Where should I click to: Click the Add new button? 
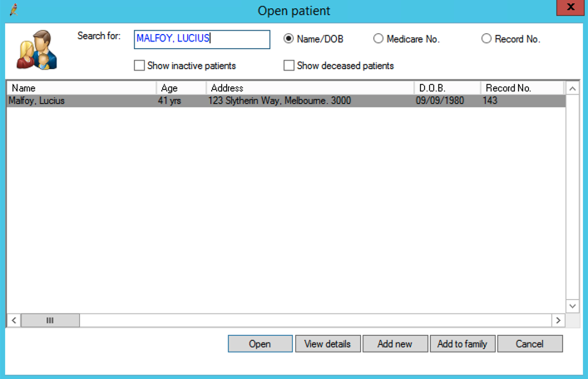395,344
